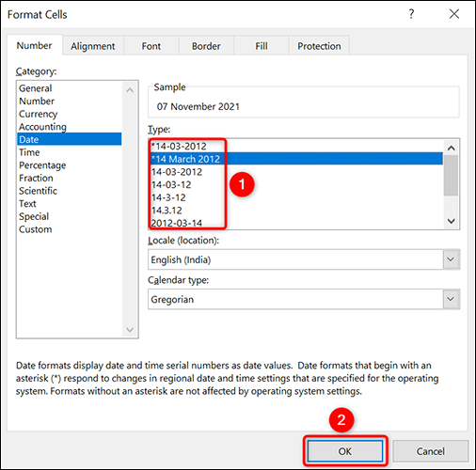
Task: Select the Fill tab
Action: pyautogui.click(x=262, y=46)
